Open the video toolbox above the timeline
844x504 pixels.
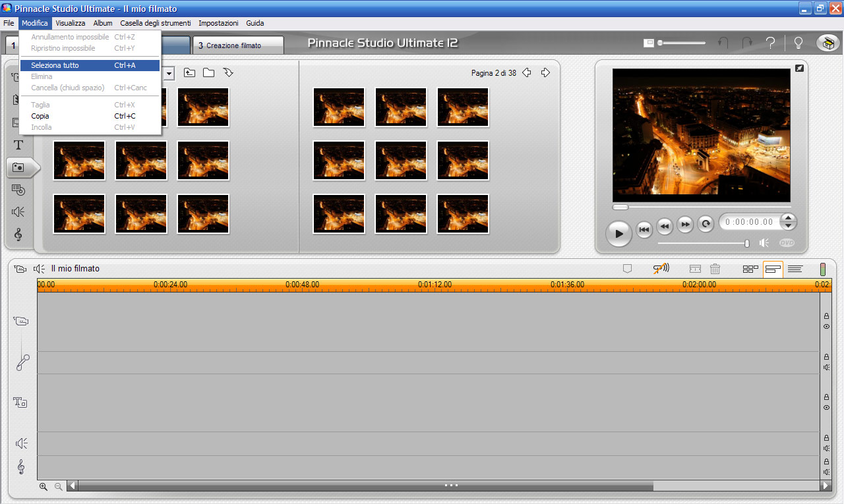(20, 269)
